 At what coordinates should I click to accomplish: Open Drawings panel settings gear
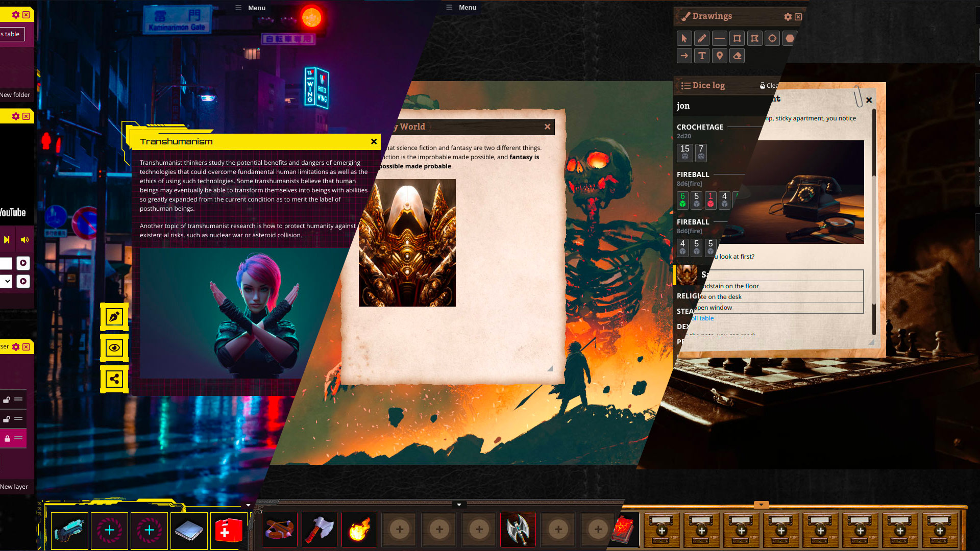[788, 17]
